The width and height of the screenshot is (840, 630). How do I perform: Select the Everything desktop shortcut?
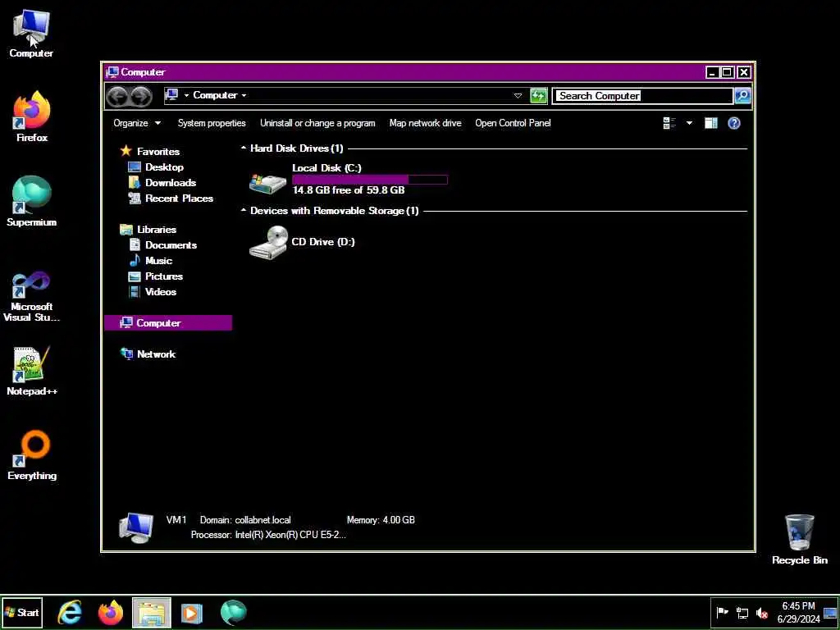click(32, 455)
